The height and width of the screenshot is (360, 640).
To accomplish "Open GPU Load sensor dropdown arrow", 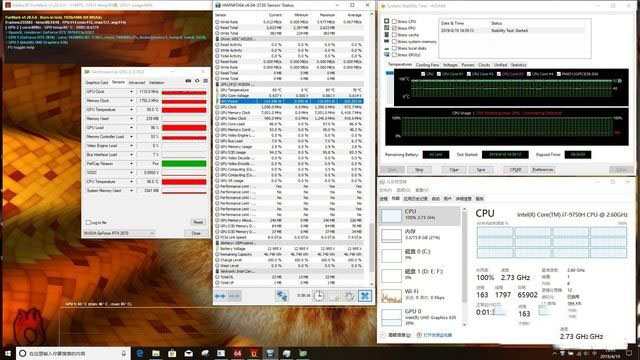I will click(x=131, y=127).
